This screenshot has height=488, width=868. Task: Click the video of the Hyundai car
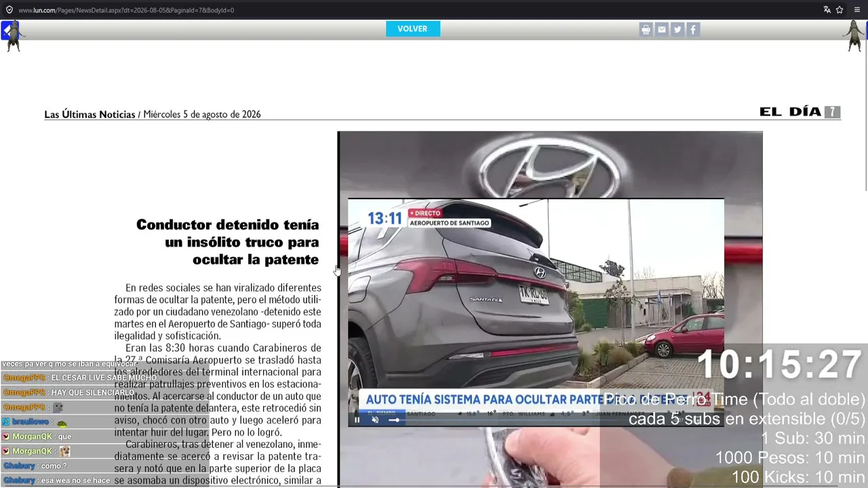click(536, 312)
